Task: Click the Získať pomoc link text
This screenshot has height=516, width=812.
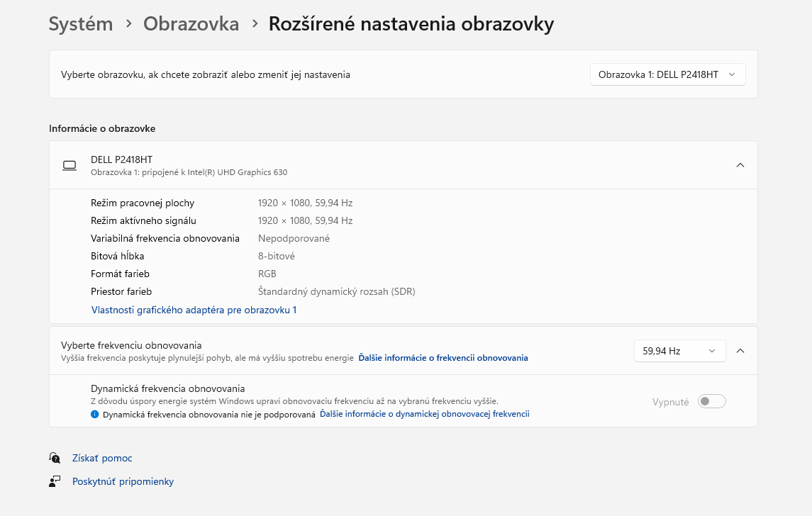Action: point(102,458)
